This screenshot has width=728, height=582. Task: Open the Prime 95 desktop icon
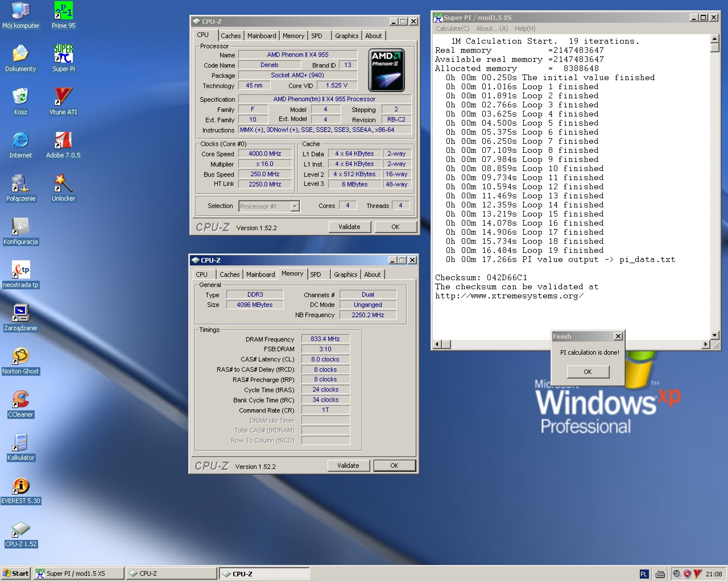[63, 11]
